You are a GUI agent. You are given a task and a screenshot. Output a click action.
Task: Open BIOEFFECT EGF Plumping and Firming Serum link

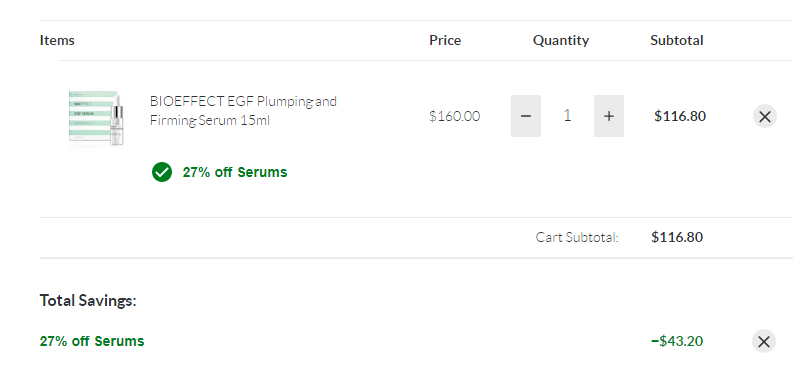coord(243,111)
